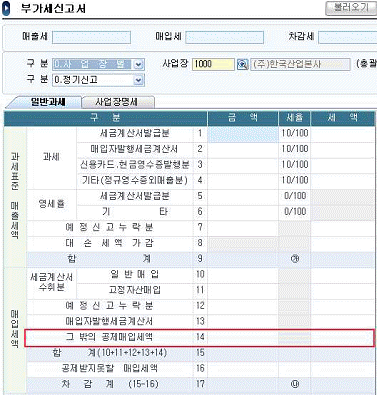This screenshot has width=377, height=395.
Task: Click the (주)한국산업본사 business name field
Action: click(300, 64)
